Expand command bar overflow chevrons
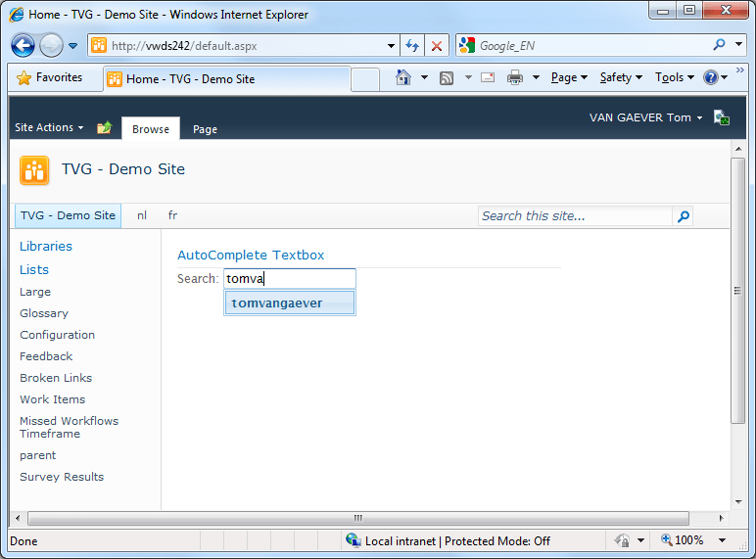This screenshot has width=756, height=559. pos(740,70)
